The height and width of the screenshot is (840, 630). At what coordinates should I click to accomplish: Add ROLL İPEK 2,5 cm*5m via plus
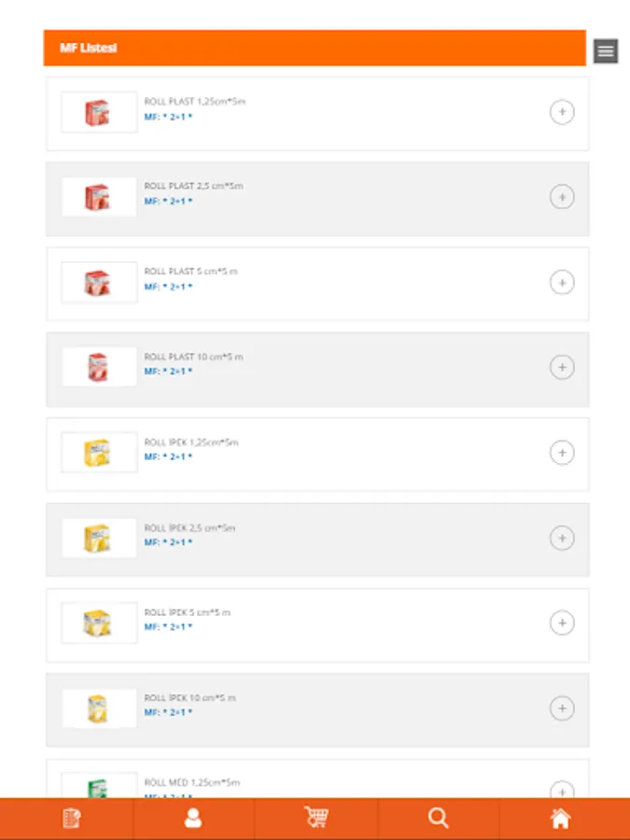[x=561, y=539]
